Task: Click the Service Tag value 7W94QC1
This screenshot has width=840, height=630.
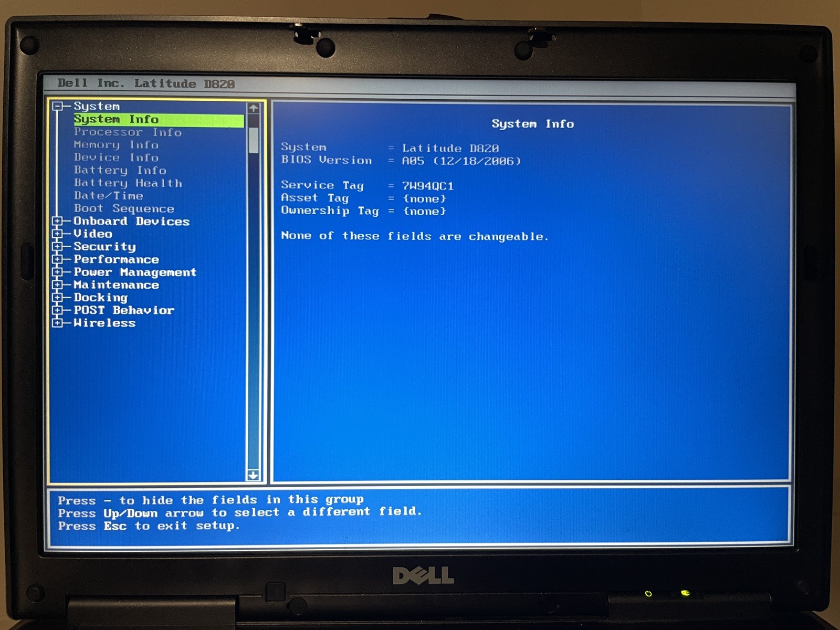Action: pos(428,186)
